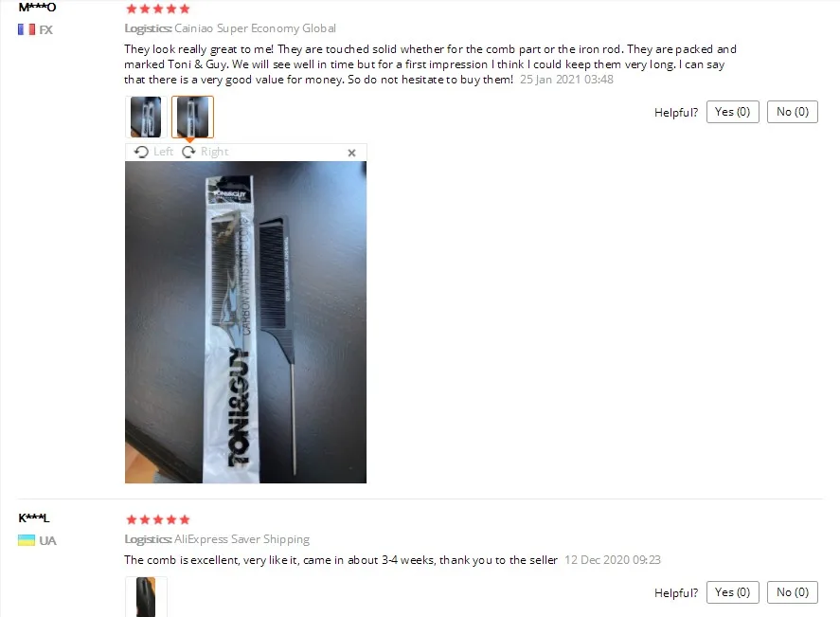Click the 'Right' rotate label

(x=214, y=152)
